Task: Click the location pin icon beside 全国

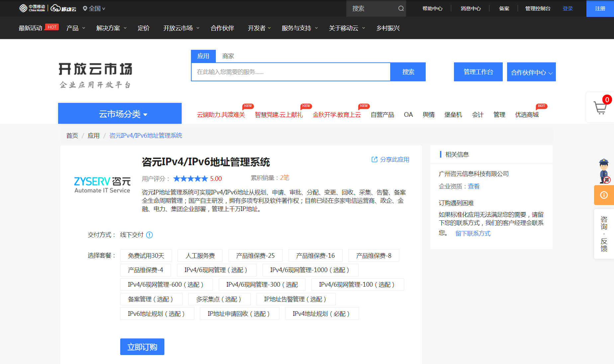Action: pos(85,9)
